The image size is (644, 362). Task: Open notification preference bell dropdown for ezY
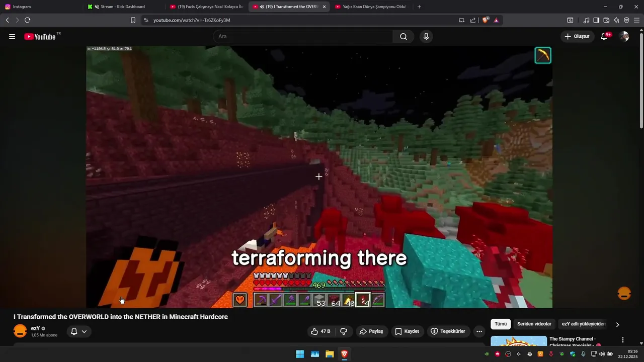pyautogui.click(x=79, y=331)
